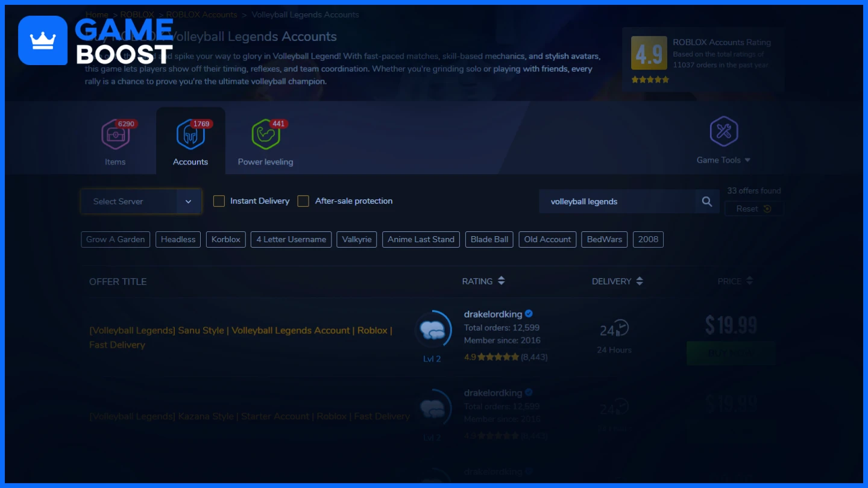Click the 4.9 ROBLOX Accounts Rating badge

[x=649, y=53]
